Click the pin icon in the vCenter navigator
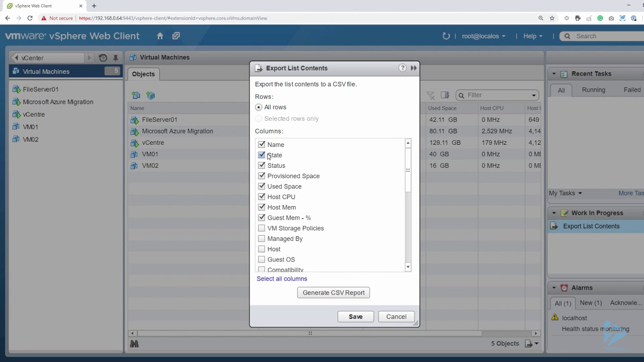Viewport: 644px width, 362px height. tap(115, 58)
